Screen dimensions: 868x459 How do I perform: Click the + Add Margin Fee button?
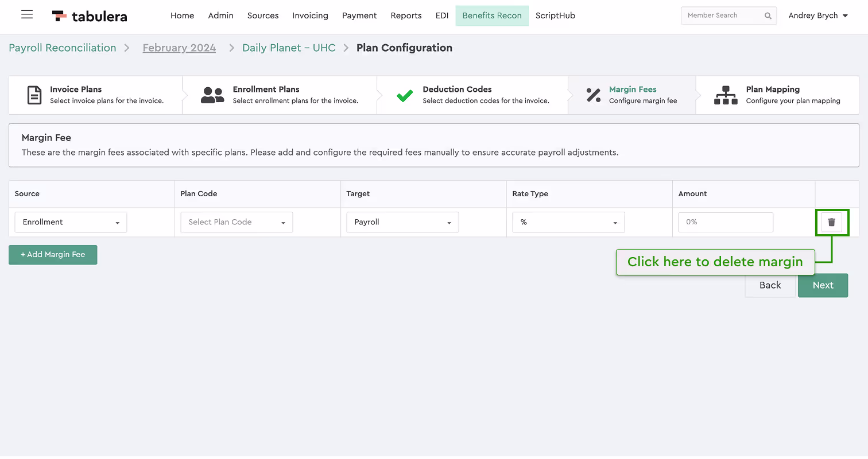click(x=53, y=255)
